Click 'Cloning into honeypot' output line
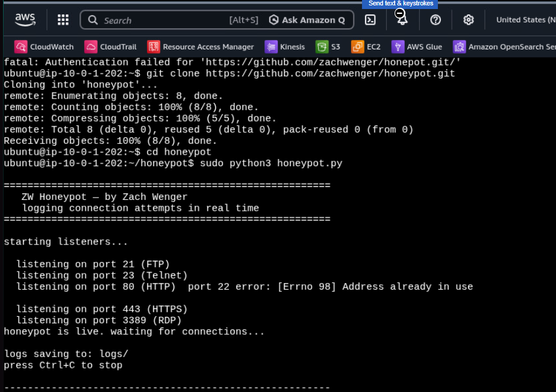 click(81, 85)
